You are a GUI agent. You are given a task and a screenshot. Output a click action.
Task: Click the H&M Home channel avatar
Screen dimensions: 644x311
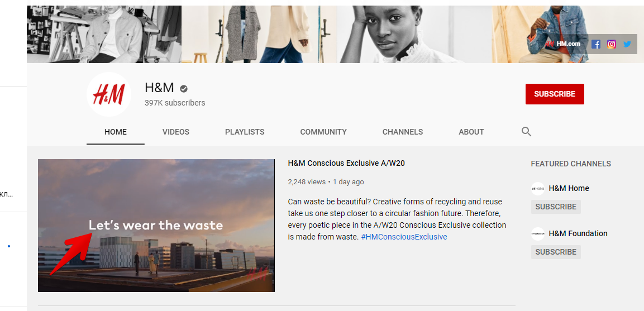click(538, 189)
